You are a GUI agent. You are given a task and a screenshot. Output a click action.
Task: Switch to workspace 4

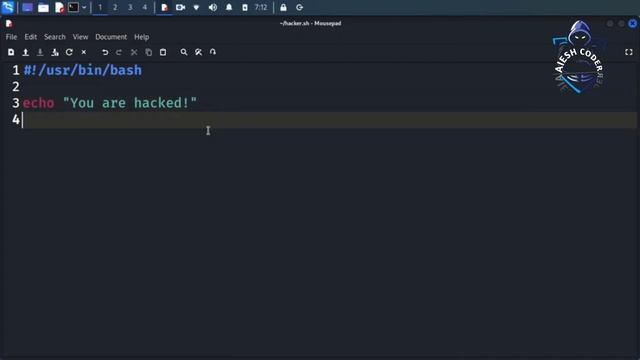tap(144, 7)
